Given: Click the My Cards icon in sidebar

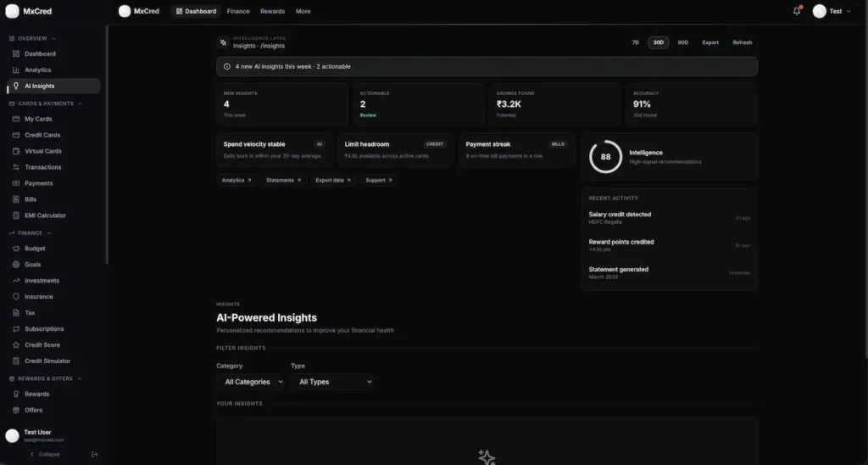Looking at the screenshot, I should 16,119.
